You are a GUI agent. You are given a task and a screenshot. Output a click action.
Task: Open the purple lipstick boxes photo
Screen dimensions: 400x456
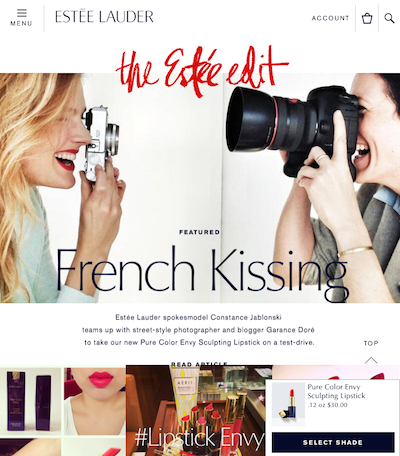tap(30, 400)
